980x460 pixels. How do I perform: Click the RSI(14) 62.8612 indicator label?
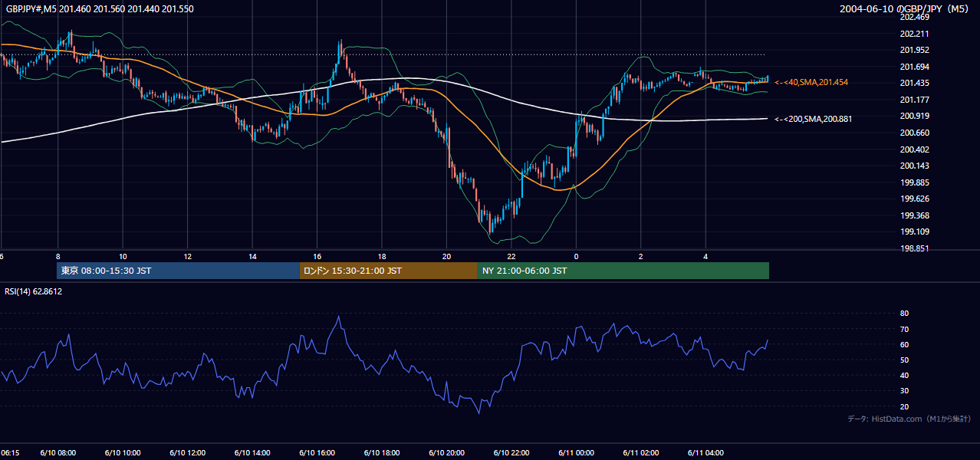[x=33, y=291]
